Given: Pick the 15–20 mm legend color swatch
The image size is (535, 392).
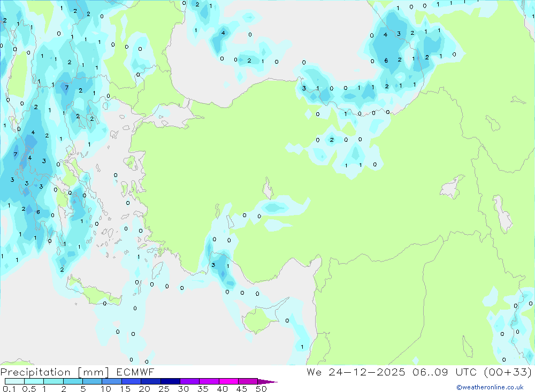Looking at the screenshot, I should click(x=132, y=381).
